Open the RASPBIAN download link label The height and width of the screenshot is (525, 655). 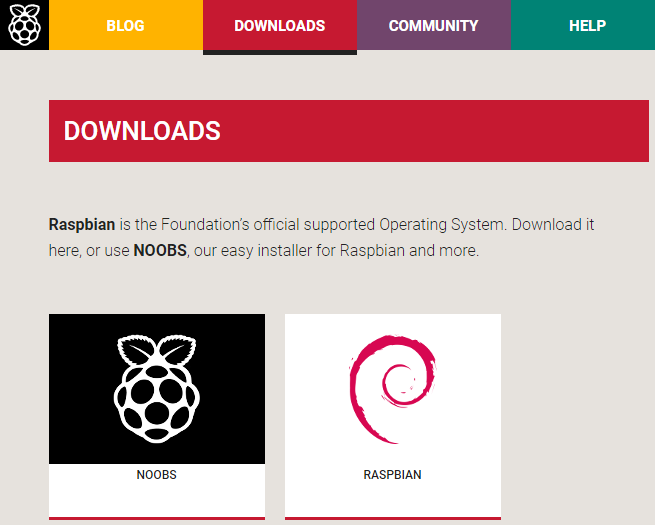pos(393,475)
